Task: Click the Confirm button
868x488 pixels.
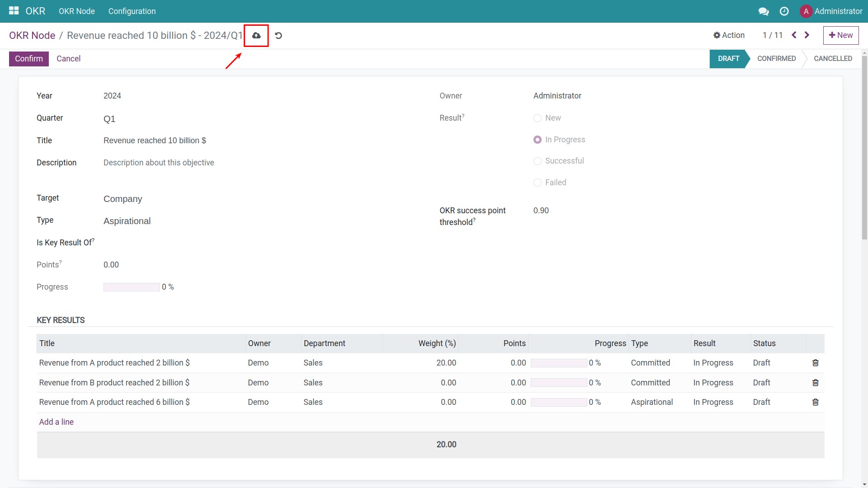Action: [x=28, y=59]
